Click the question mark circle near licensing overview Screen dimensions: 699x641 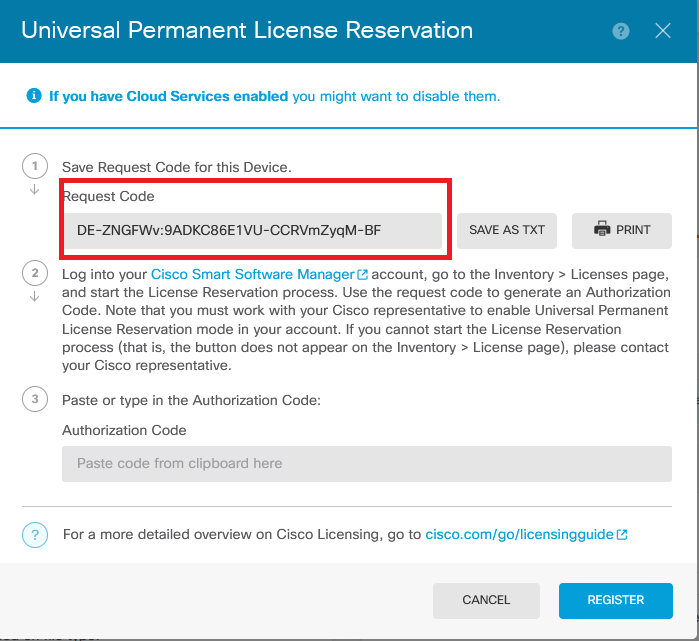tap(35, 534)
